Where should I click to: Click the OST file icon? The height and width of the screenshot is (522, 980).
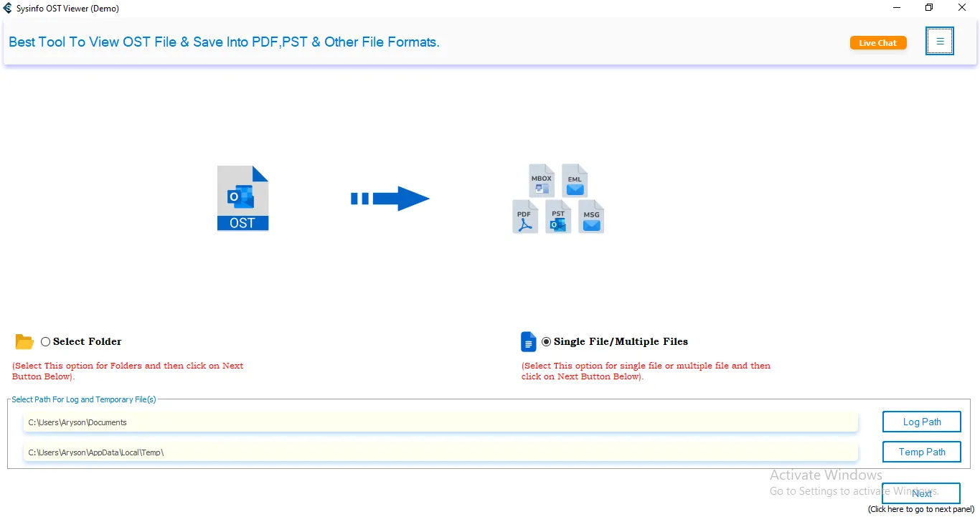[x=242, y=199]
